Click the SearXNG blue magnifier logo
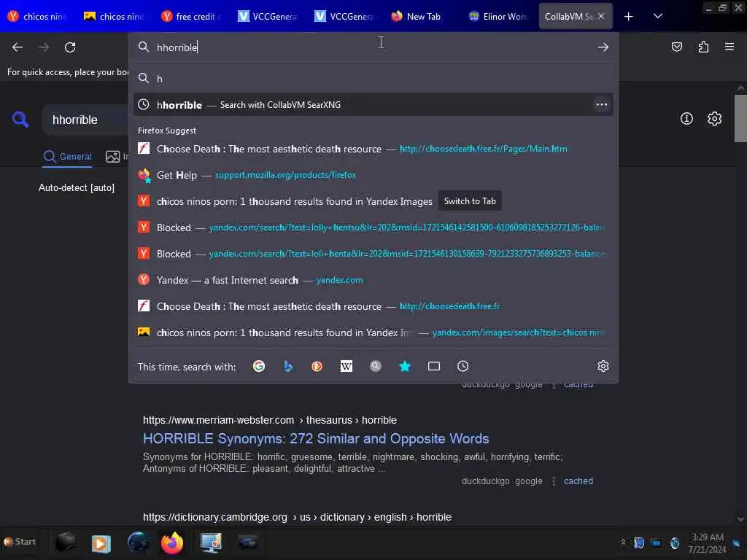 [x=20, y=119]
